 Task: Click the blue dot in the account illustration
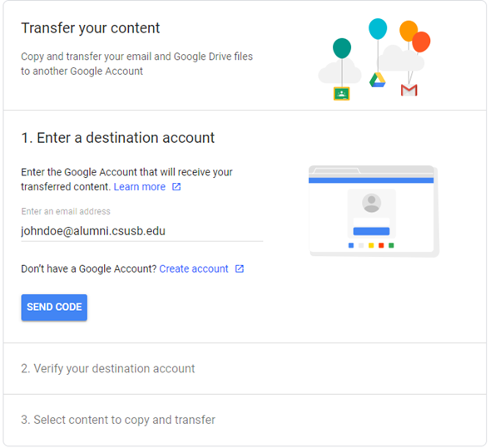click(x=351, y=245)
